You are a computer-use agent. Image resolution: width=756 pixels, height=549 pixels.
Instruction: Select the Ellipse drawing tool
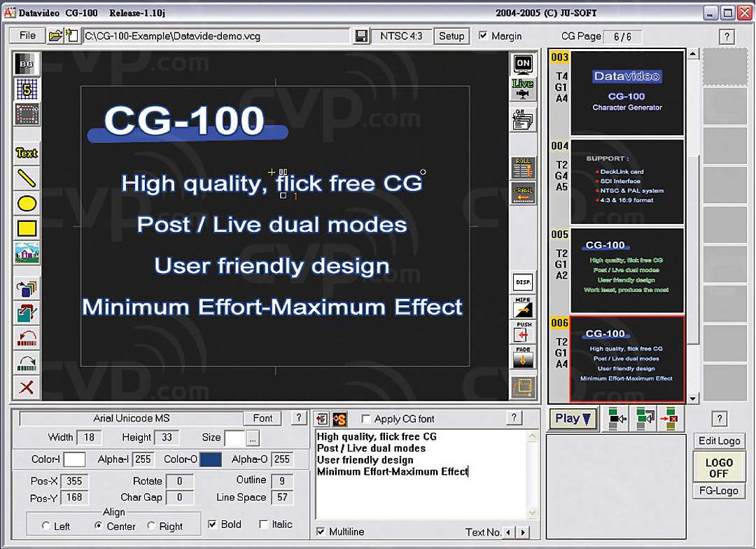[x=26, y=203]
